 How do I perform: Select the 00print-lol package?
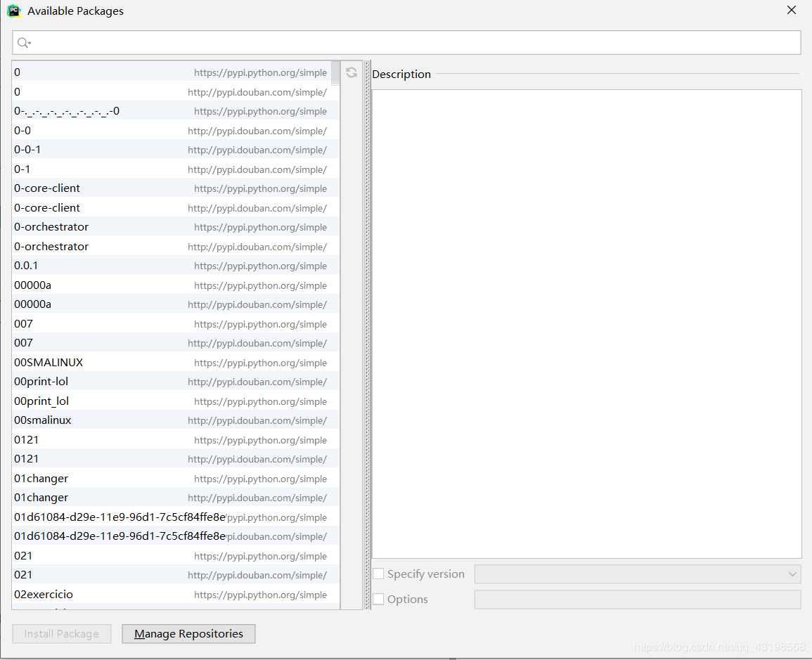coord(176,382)
